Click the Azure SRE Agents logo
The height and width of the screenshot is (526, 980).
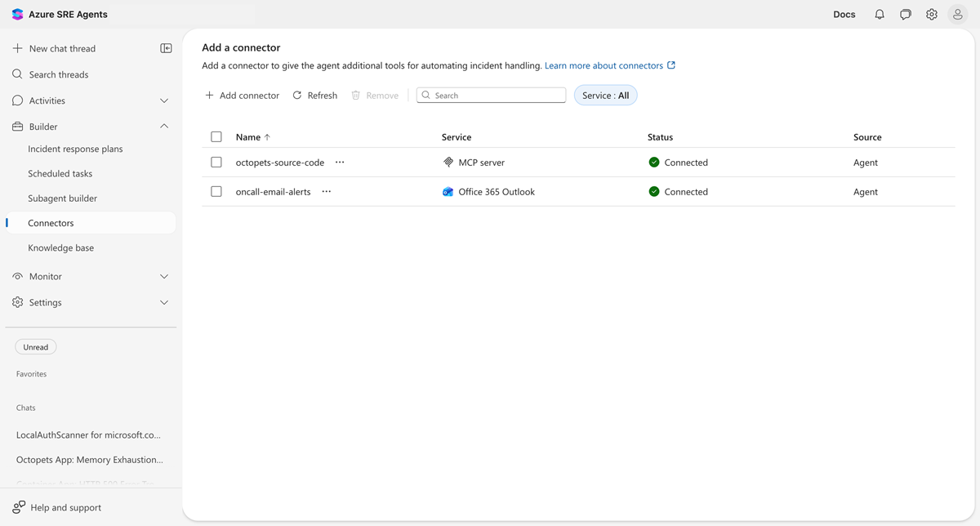point(18,15)
